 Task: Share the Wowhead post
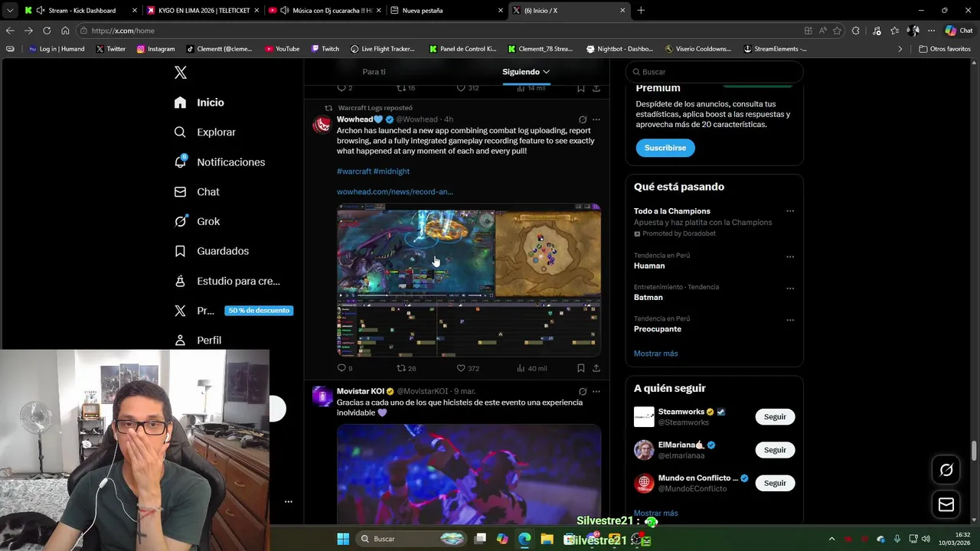click(596, 368)
